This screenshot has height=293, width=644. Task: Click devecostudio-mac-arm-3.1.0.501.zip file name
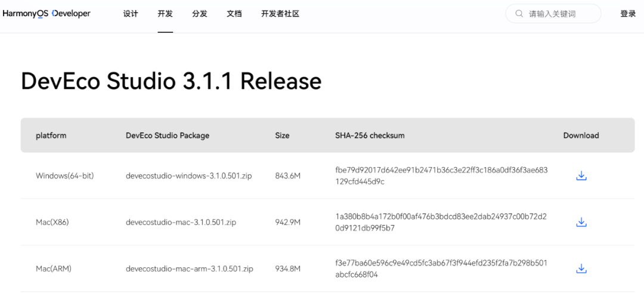coord(190,269)
